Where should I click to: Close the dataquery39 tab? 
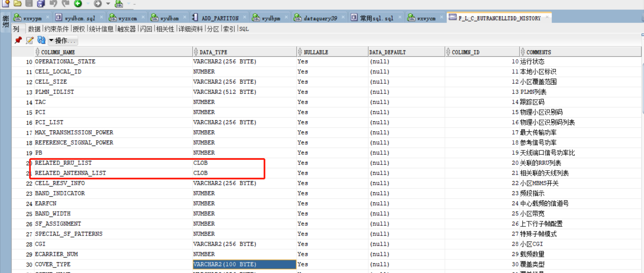(343, 17)
